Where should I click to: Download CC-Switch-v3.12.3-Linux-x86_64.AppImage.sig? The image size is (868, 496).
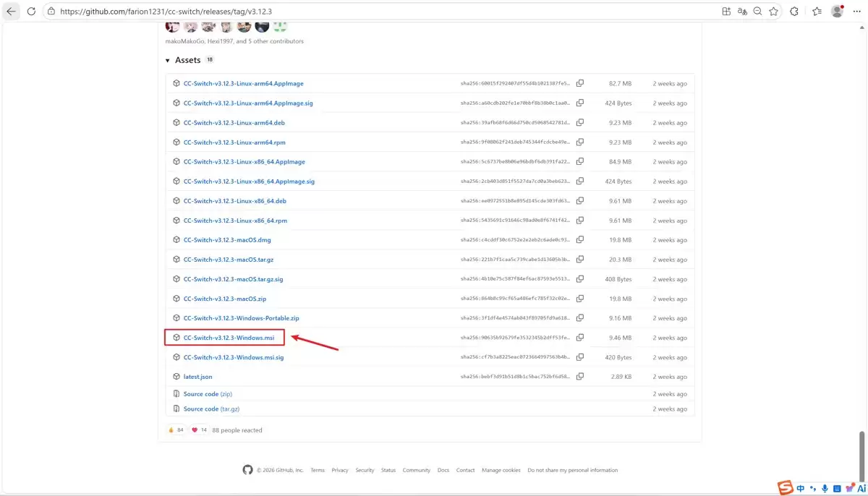[249, 181]
